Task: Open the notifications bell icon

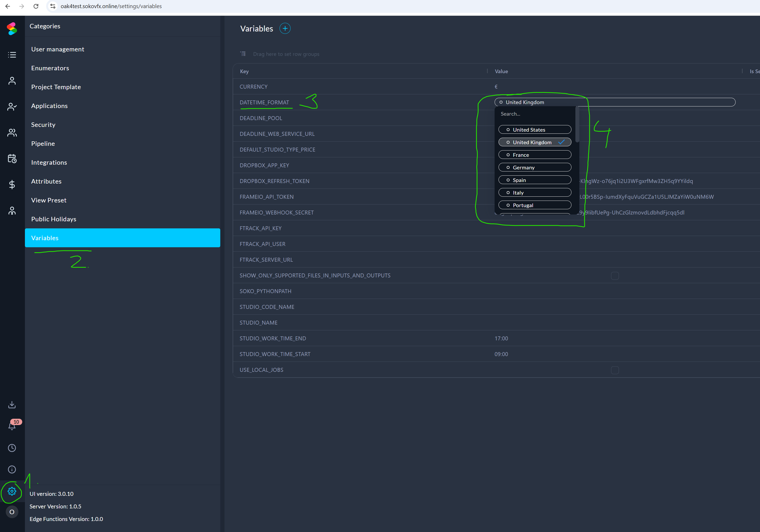Action: tap(12, 426)
